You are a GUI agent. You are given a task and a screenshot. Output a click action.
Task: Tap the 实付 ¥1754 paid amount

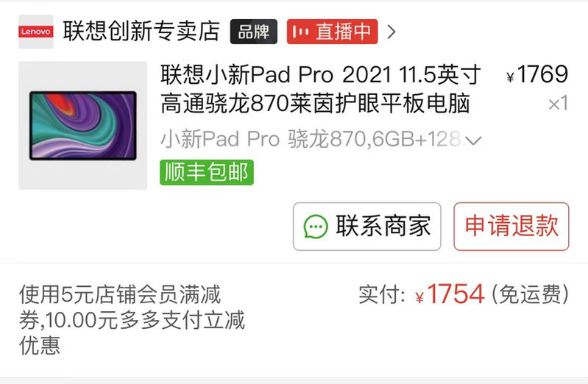pos(422,294)
